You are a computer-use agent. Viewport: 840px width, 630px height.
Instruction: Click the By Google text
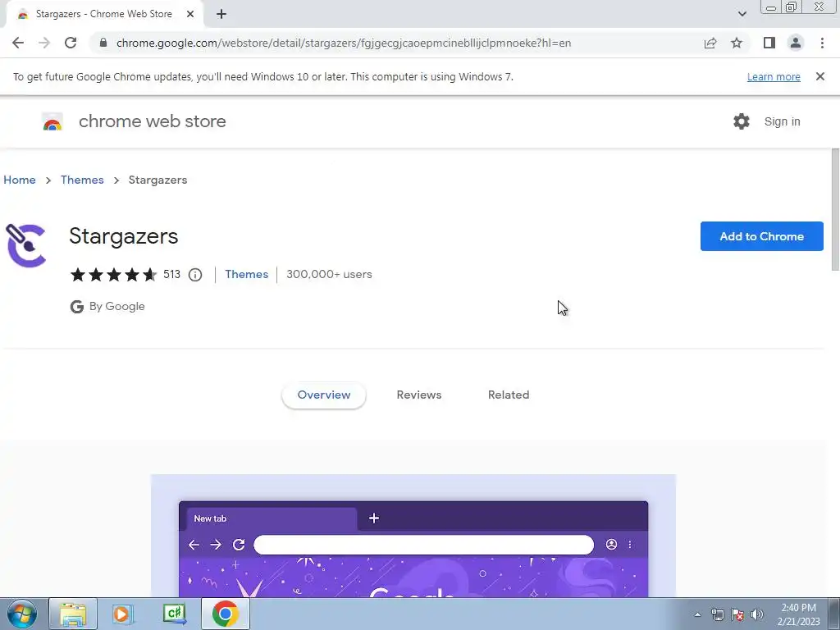coord(116,307)
